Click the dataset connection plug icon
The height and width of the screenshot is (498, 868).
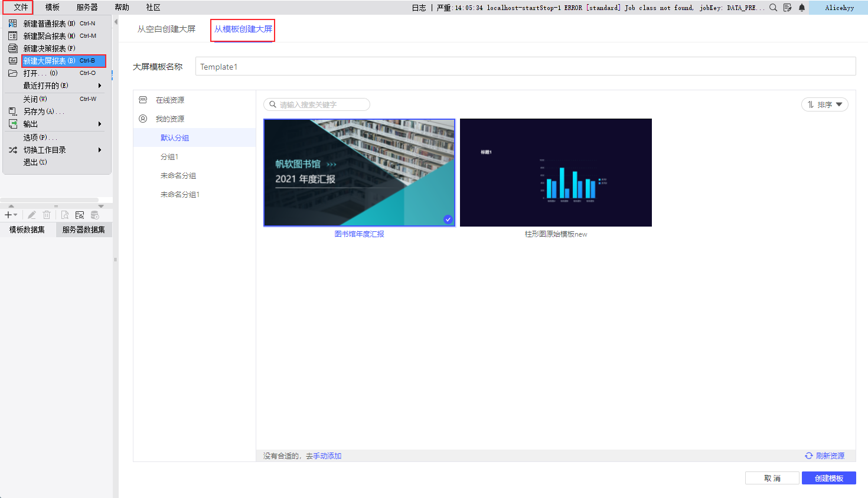click(x=80, y=215)
